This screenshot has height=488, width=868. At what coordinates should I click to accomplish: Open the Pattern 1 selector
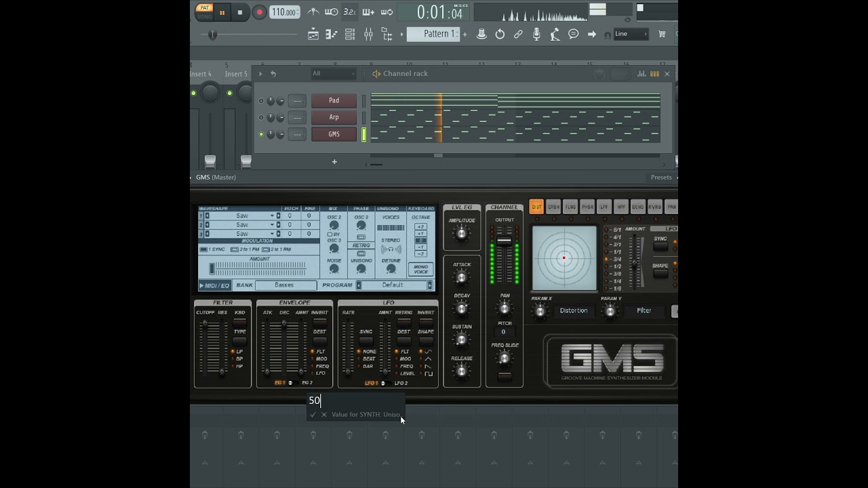tap(433, 34)
